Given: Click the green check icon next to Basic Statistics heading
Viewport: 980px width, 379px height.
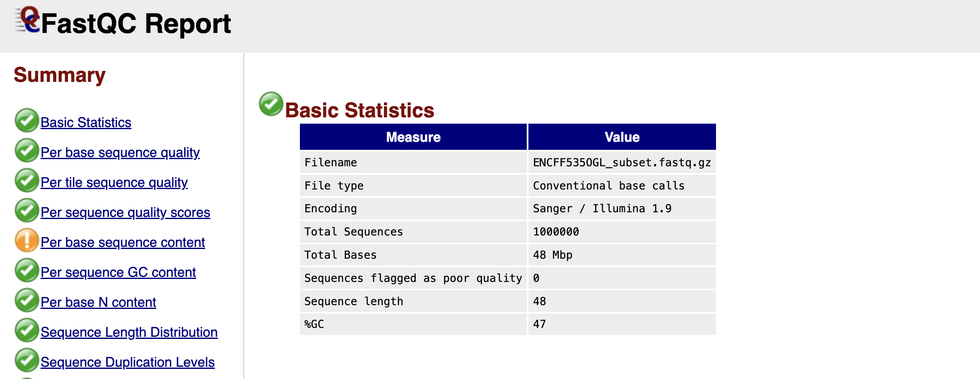Looking at the screenshot, I should point(271,104).
